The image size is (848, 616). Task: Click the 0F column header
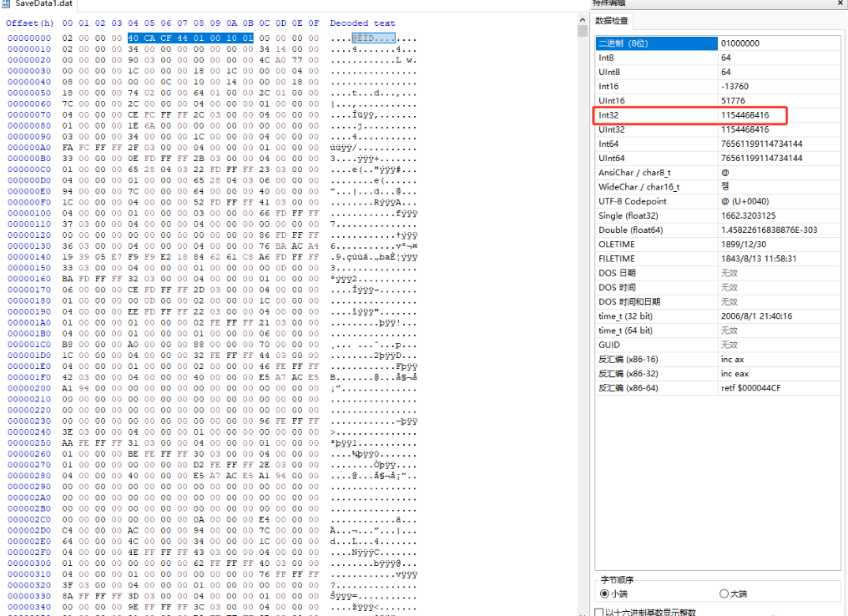[x=314, y=23]
